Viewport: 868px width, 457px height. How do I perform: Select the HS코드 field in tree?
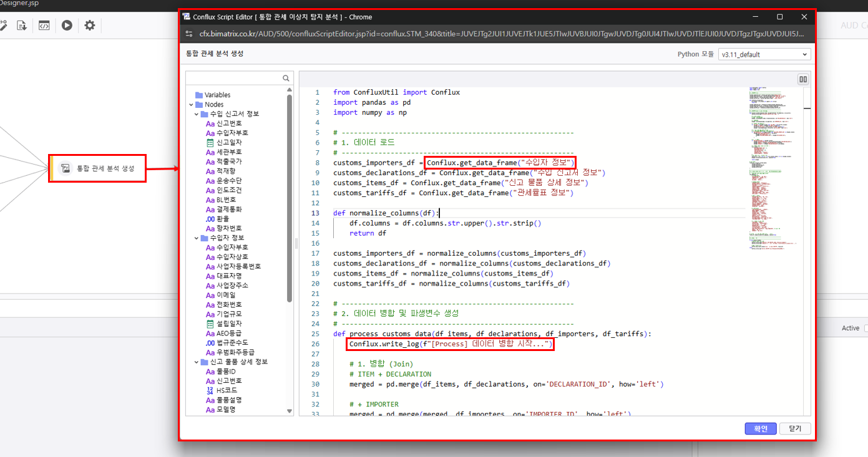point(228,390)
